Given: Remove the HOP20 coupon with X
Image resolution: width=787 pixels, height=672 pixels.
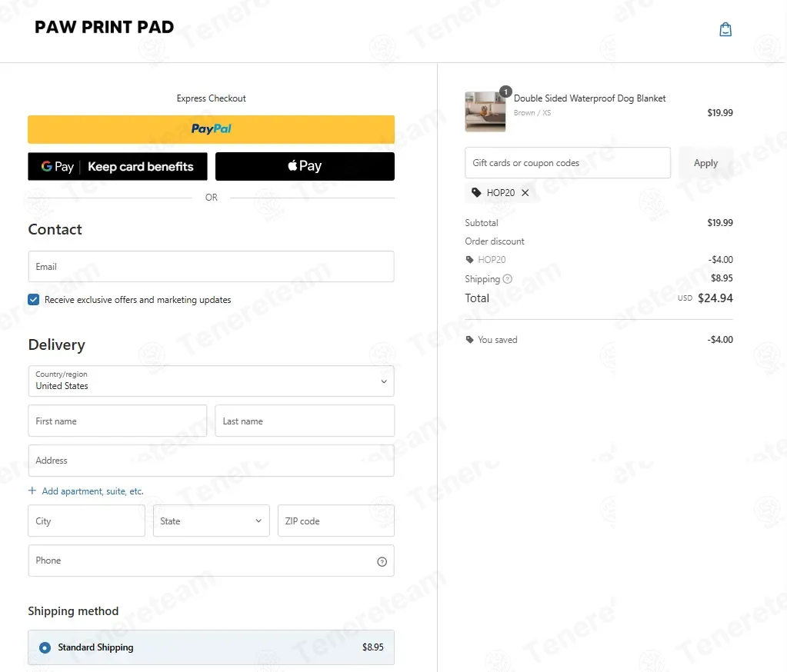Looking at the screenshot, I should (x=525, y=192).
